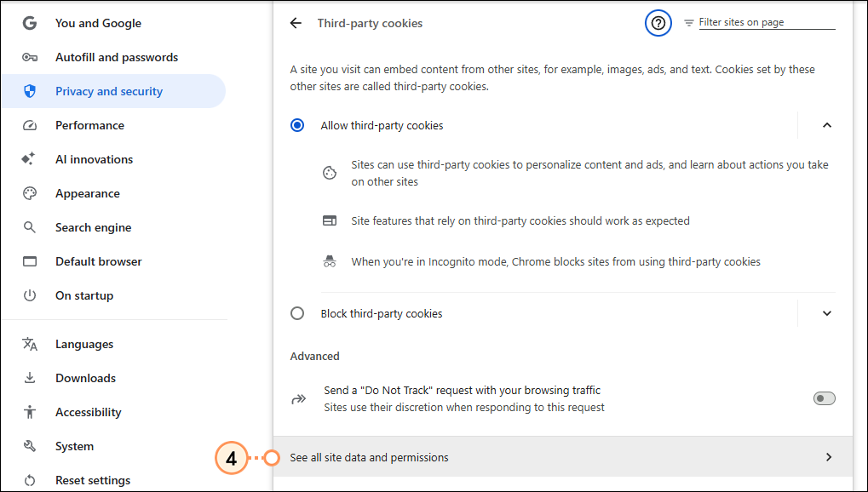
Task: Open the Downloads settings page
Action: pyautogui.click(x=85, y=378)
